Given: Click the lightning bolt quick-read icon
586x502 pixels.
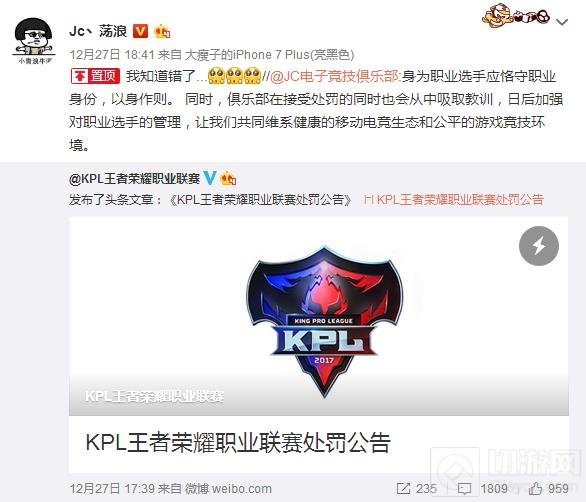Looking at the screenshot, I should pos(539,246).
